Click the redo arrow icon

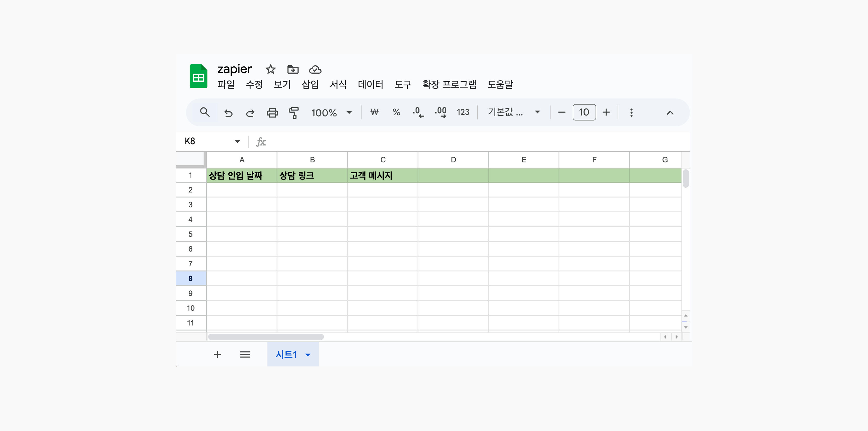tap(250, 113)
